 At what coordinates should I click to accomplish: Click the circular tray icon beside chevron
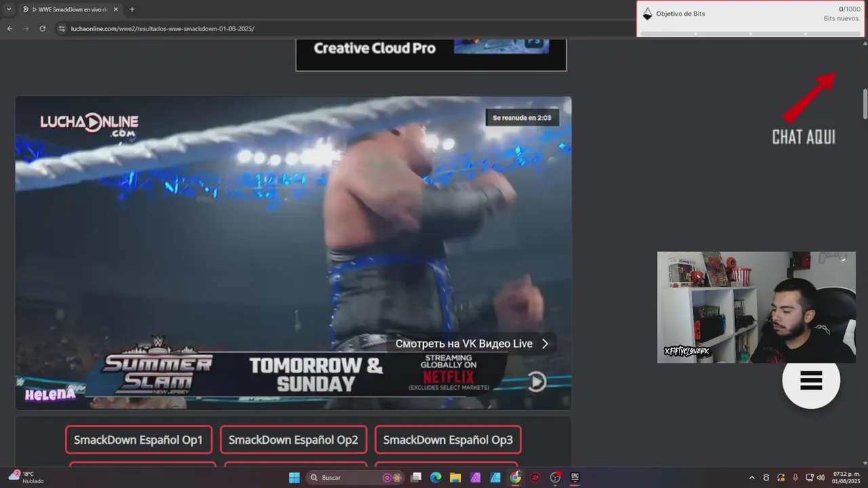click(x=766, y=478)
